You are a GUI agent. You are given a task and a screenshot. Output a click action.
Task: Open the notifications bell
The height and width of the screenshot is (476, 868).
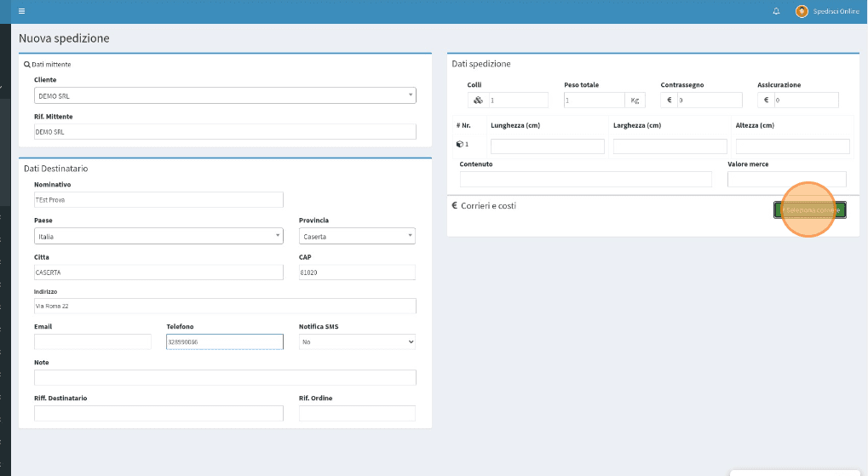[x=776, y=11]
